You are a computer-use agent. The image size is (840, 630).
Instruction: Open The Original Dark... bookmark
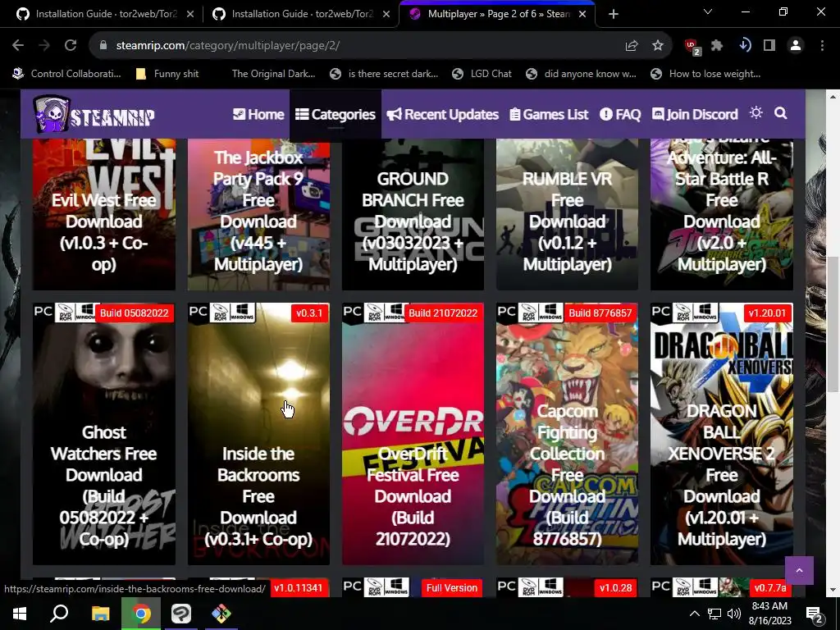click(273, 74)
